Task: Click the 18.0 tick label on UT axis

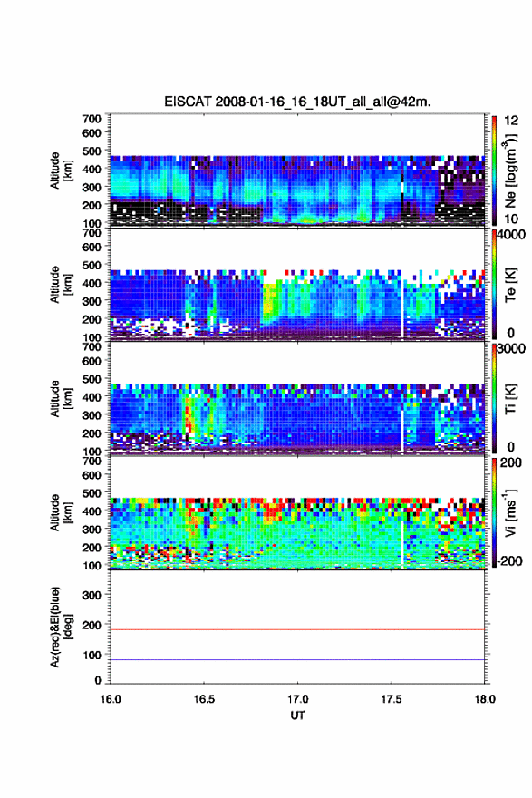Action: (x=485, y=699)
